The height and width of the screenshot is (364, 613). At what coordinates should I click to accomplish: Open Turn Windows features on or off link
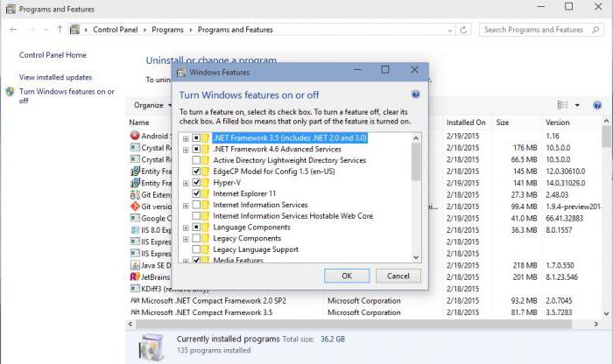pyautogui.click(x=67, y=96)
